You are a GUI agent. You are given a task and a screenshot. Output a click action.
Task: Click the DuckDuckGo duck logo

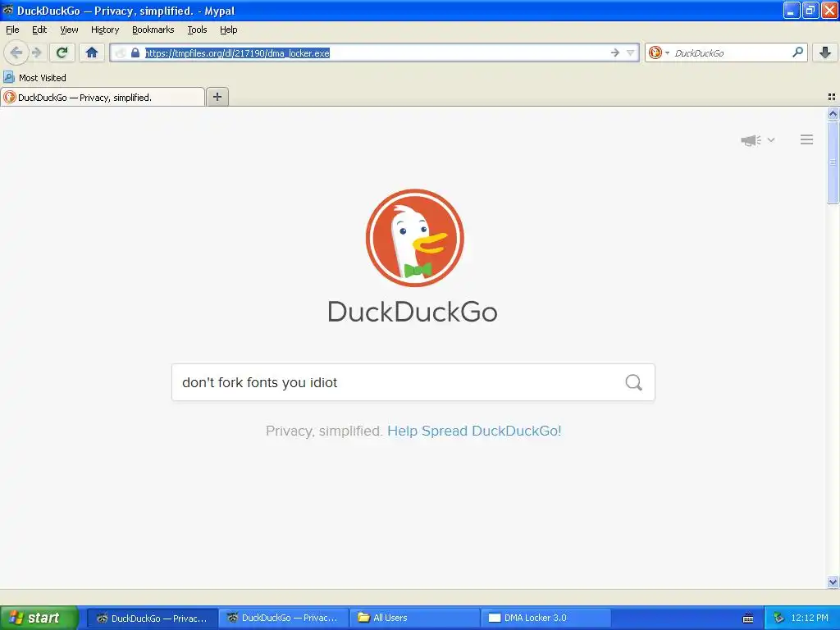click(414, 237)
